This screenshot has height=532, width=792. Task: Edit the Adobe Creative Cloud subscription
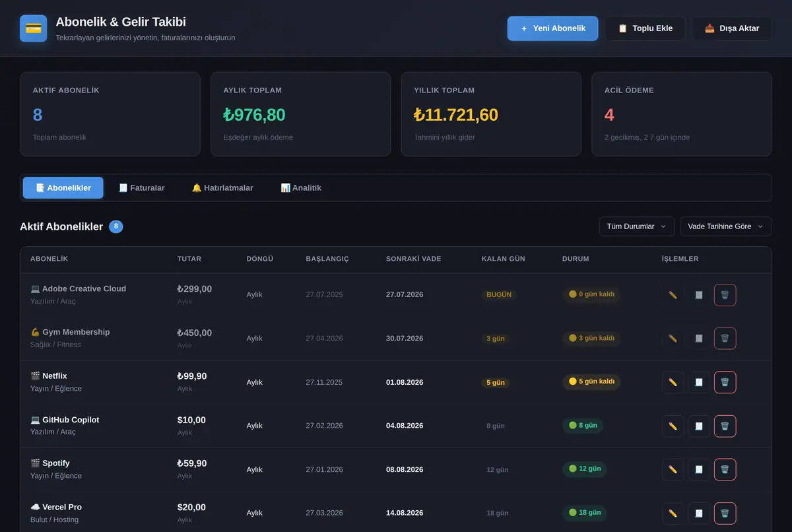(x=673, y=295)
